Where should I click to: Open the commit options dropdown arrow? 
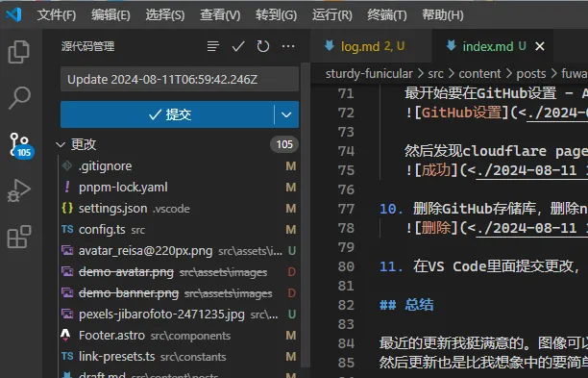click(286, 114)
